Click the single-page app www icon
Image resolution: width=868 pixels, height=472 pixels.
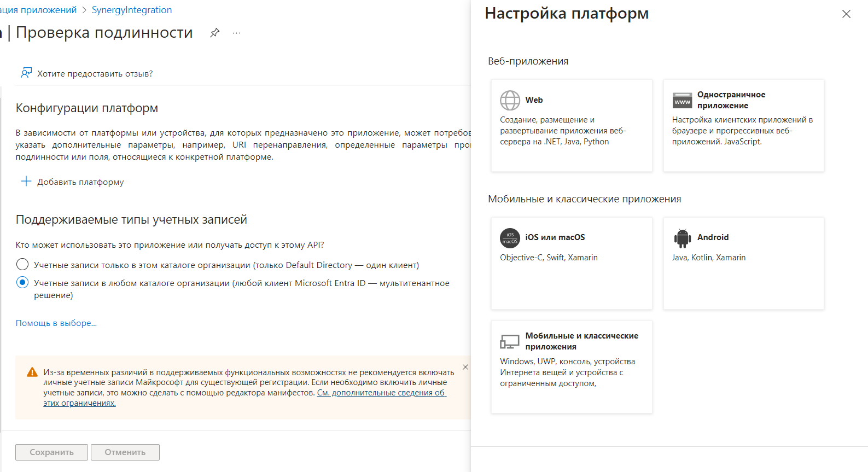point(682,100)
